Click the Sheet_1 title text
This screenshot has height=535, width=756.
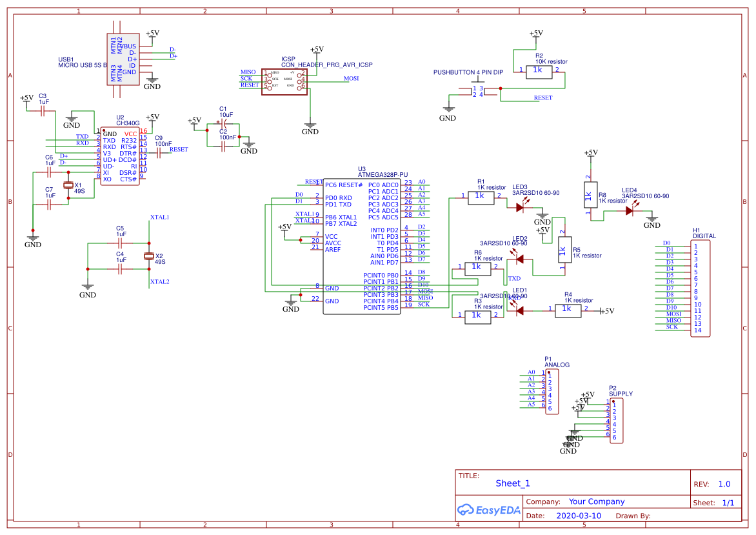click(512, 483)
